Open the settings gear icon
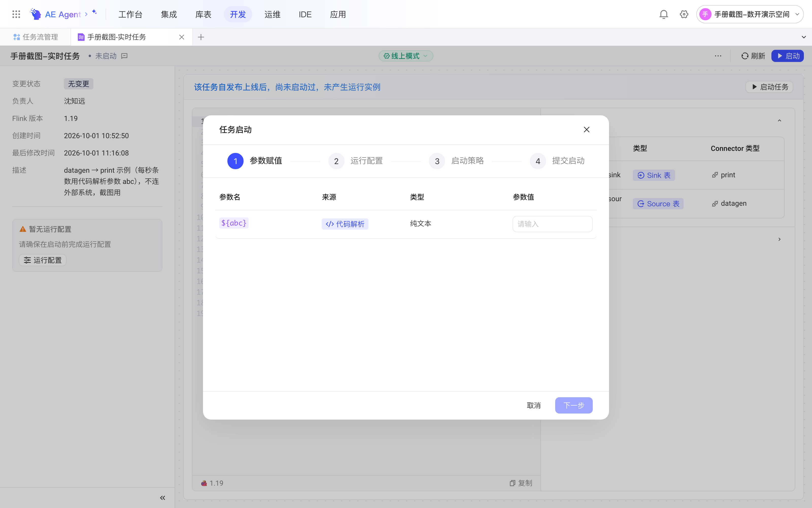 pos(684,14)
